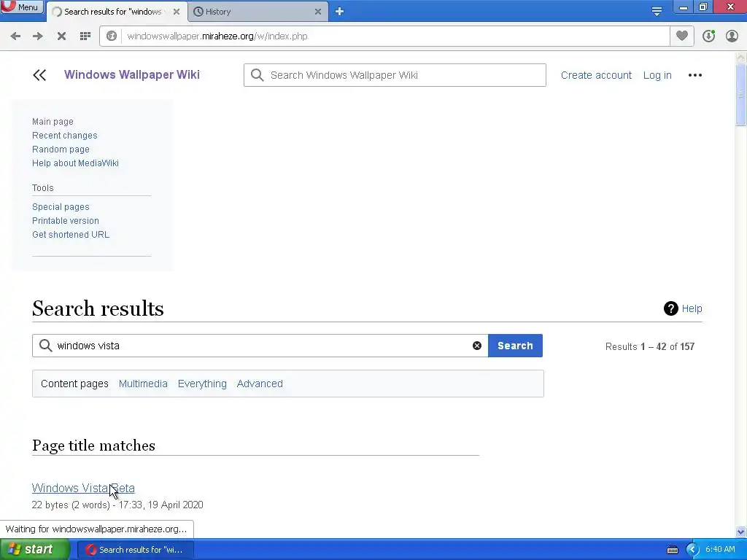Open Special pages under Tools
Viewport: 747px width, 560px height.
(x=61, y=206)
